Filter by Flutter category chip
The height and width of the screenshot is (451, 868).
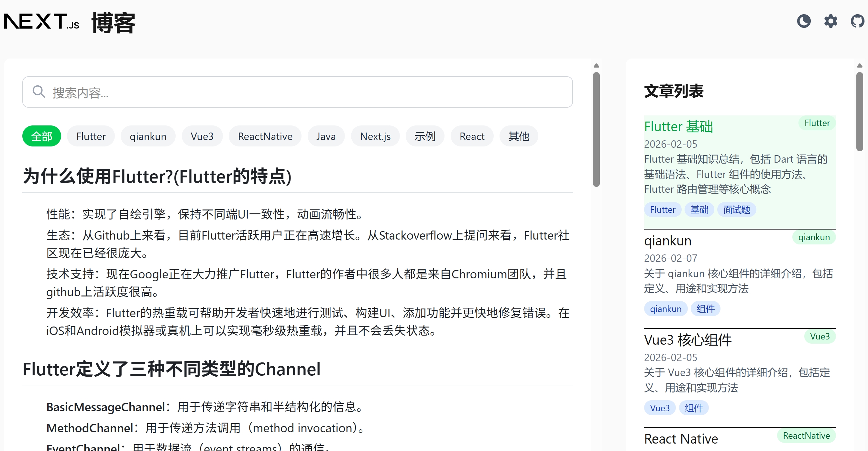(91, 136)
